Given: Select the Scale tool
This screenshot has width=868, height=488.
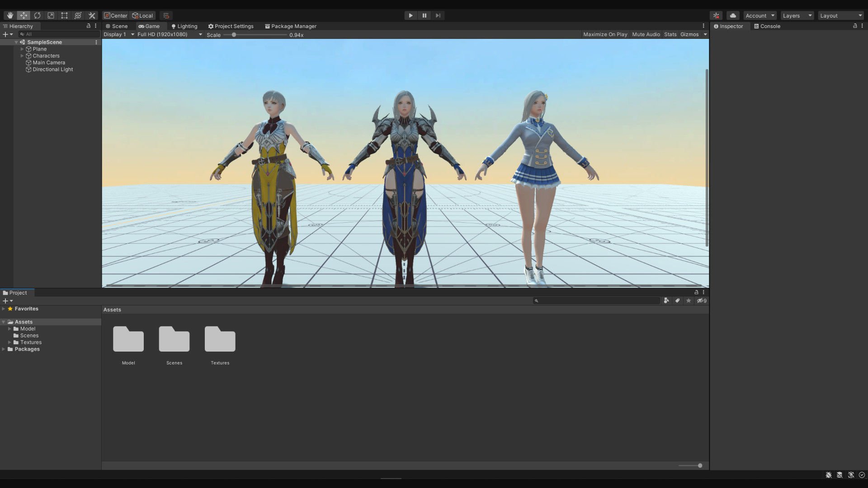Looking at the screenshot, I should [x=51, y=15].
